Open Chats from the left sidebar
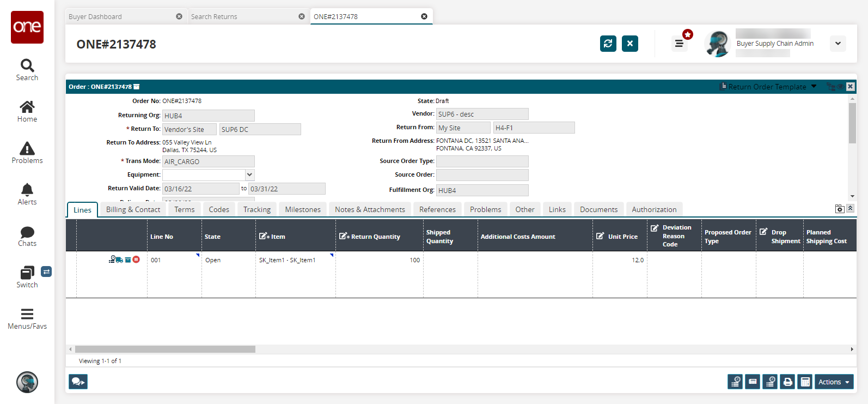Viewport: 868px width, 404px height. (27, 236)
